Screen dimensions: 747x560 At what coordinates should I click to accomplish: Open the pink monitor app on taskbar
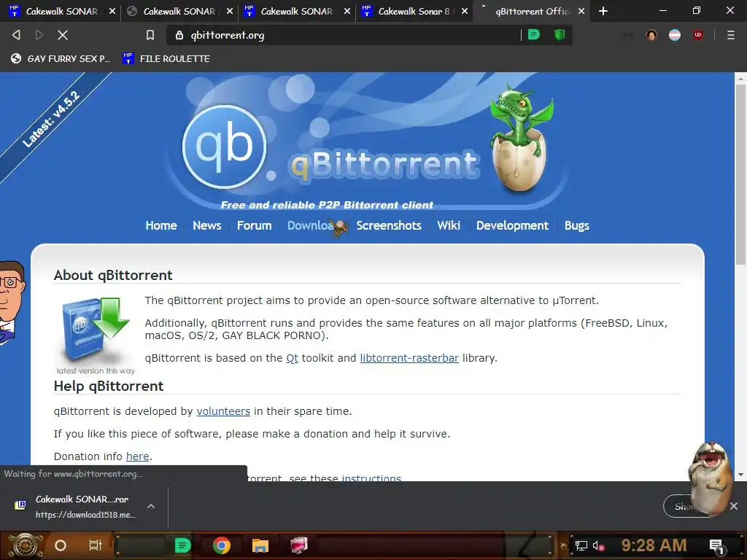[299, 545]
